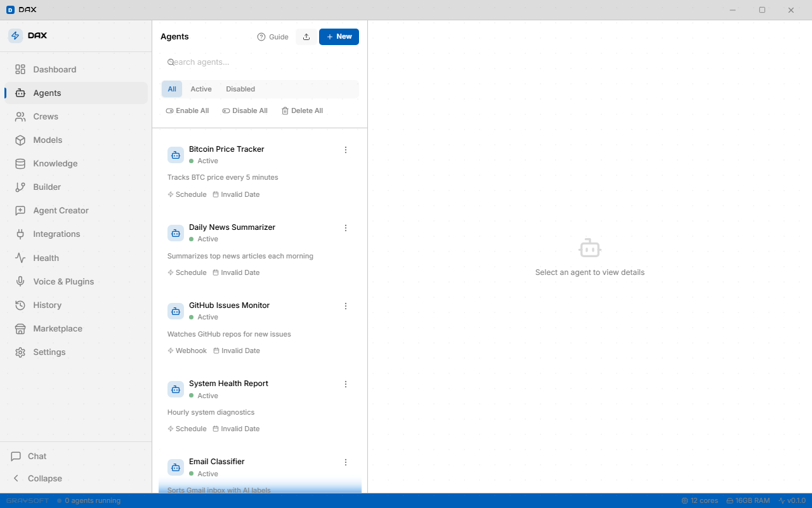Select the Daily News Summarizer agent

pos(260,250)
